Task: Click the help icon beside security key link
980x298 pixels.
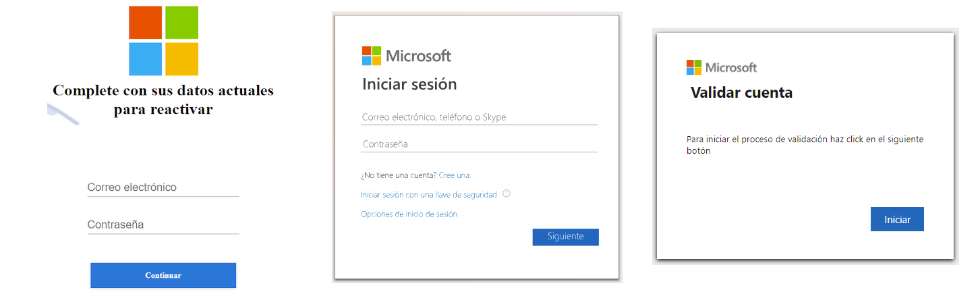Action: click(507, 193)
